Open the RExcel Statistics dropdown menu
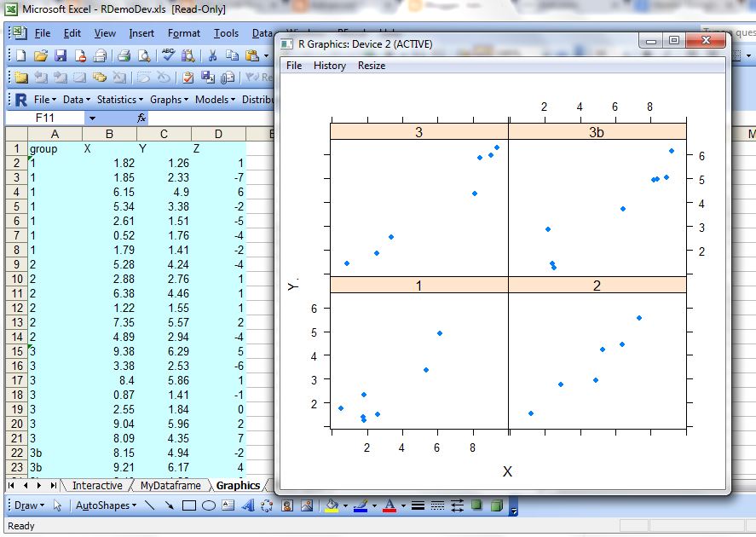Image resolution: width=756 pixels, height=537 pixels. tap(120, 100)
